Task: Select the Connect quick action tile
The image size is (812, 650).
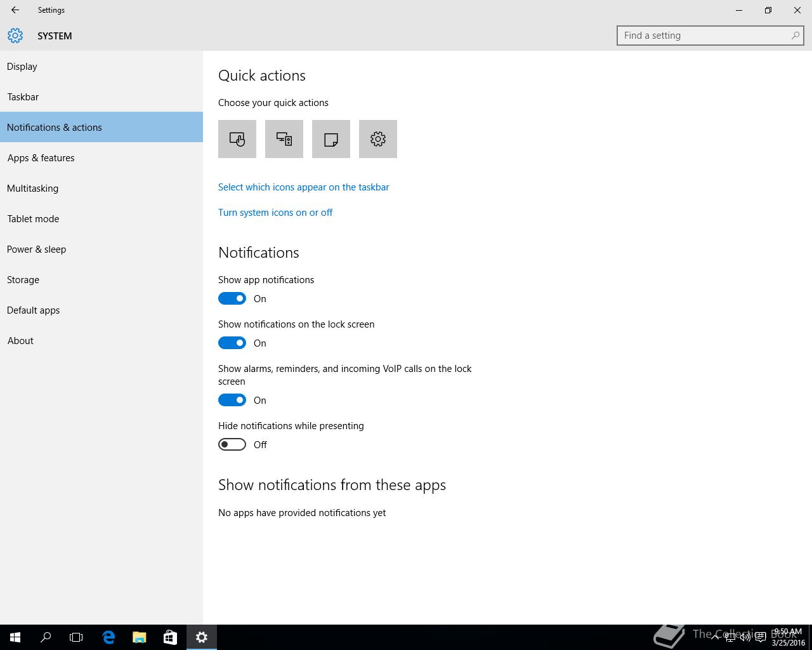Action: 284,139
